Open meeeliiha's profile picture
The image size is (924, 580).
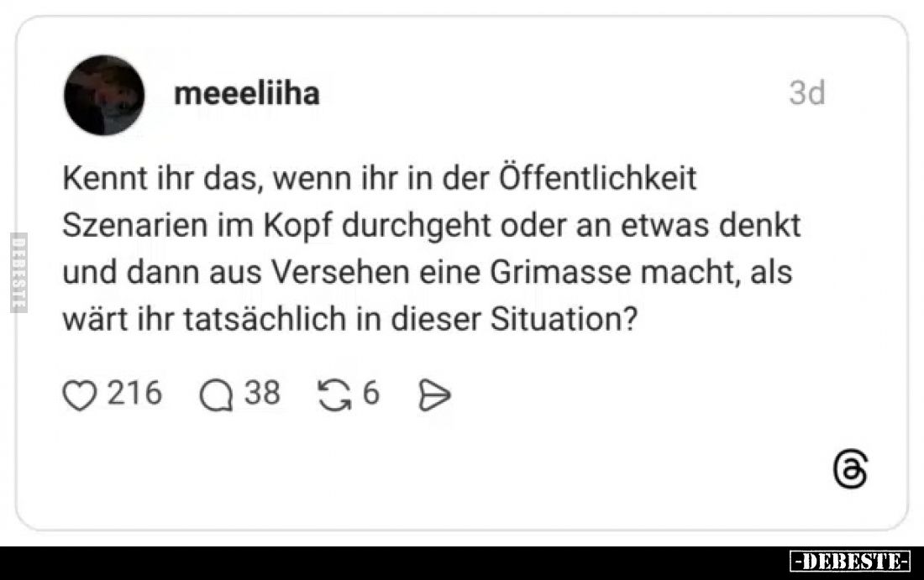[102, 94]
